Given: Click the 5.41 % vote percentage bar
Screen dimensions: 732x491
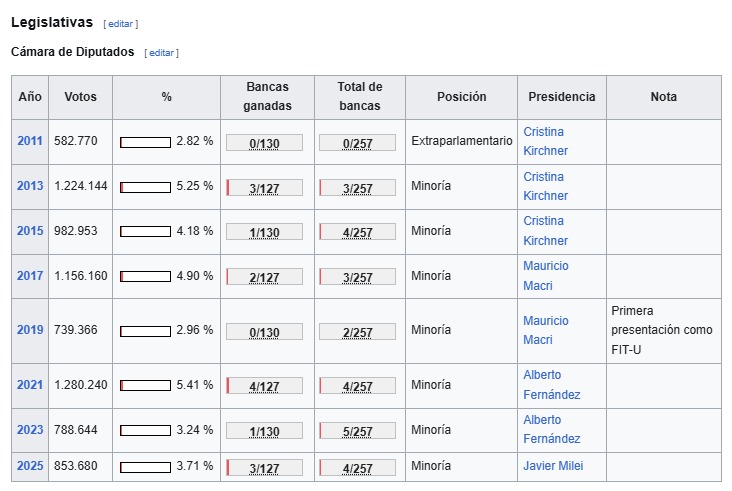Looking at the screenshot, I should tap(145, 385).
